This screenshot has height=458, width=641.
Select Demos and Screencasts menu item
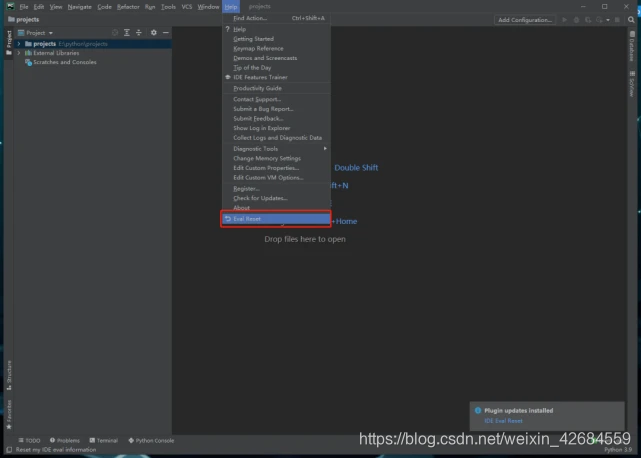[276, 58]
